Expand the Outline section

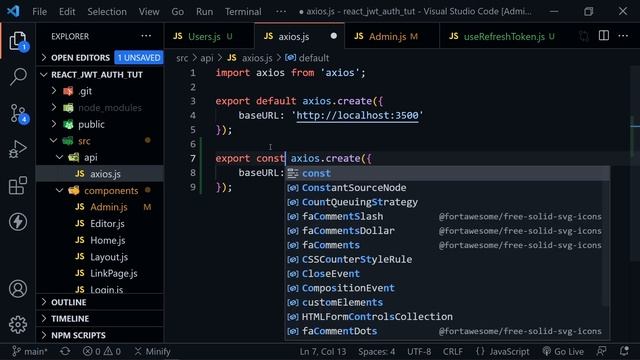point(100,302)
